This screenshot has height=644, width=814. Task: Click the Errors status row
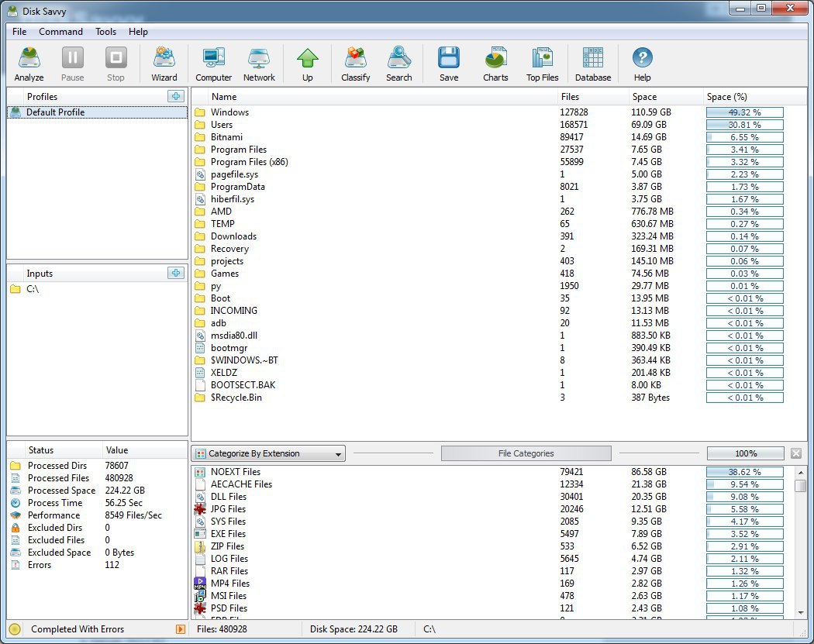(x=97, y=565)
